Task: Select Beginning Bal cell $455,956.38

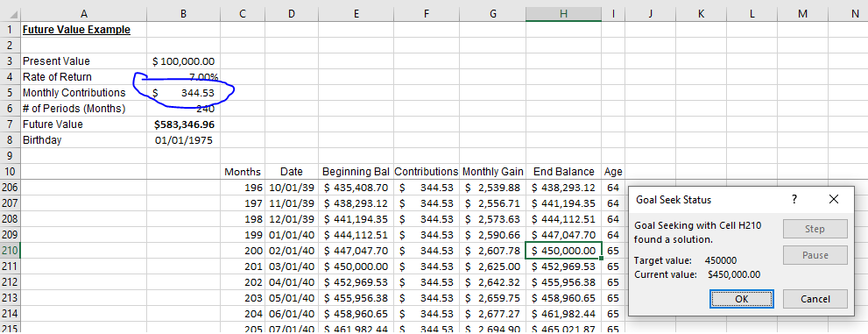Action: (x=356, y=298)
